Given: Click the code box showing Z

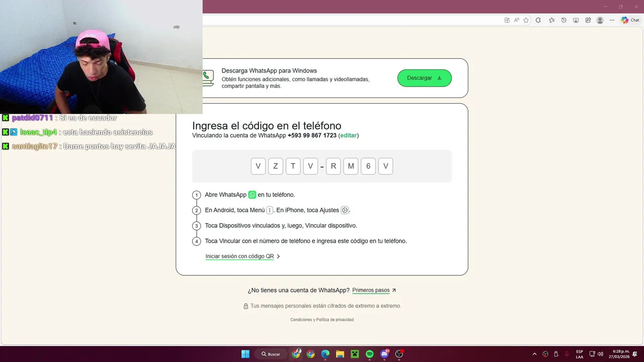Looking at the screenshot, I should 276,166.
